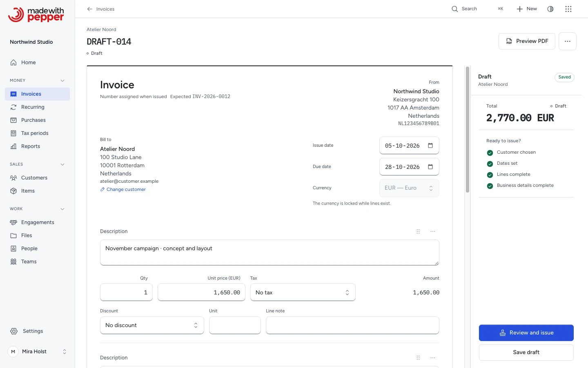Image resolution: width=588 pixels, height=368 pixels.
Task: Click the '1,650.00' amount value
Action: [426, 293]
